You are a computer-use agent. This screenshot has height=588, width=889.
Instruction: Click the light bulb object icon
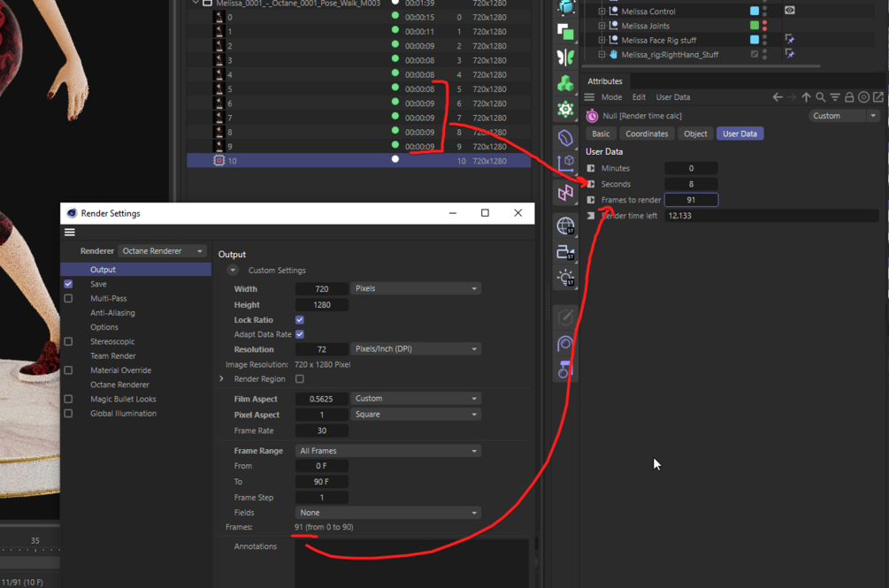[565, 279]
